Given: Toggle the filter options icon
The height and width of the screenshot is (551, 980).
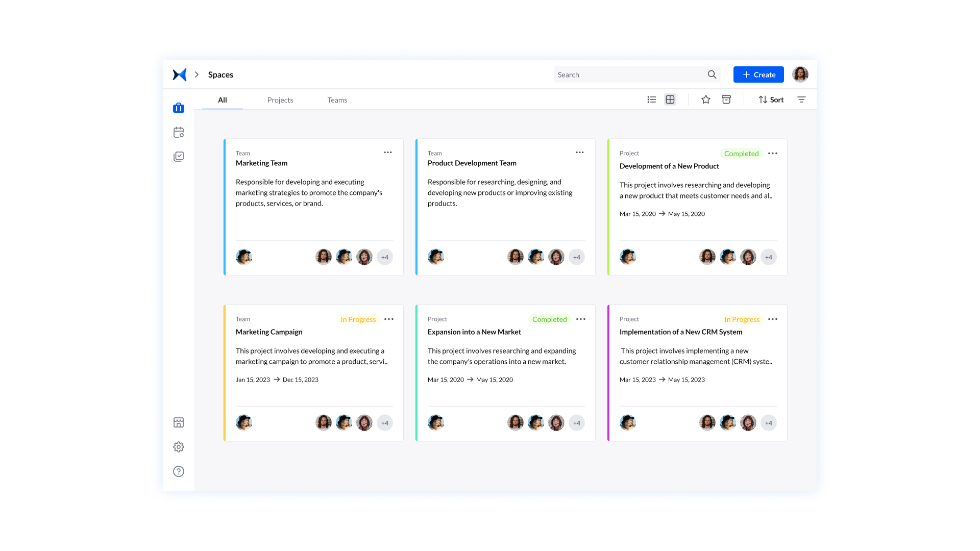Looking at the screenshot, I should 802,99.
